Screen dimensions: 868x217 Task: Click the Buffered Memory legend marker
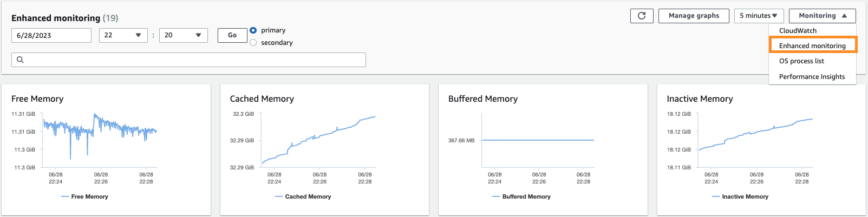coord(496,196)
